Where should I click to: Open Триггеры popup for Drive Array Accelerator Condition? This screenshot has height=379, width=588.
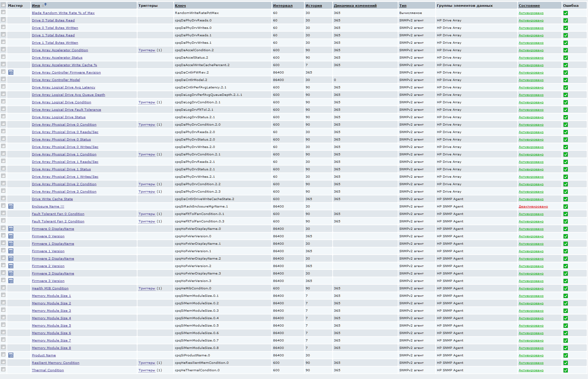click(147, 50)
